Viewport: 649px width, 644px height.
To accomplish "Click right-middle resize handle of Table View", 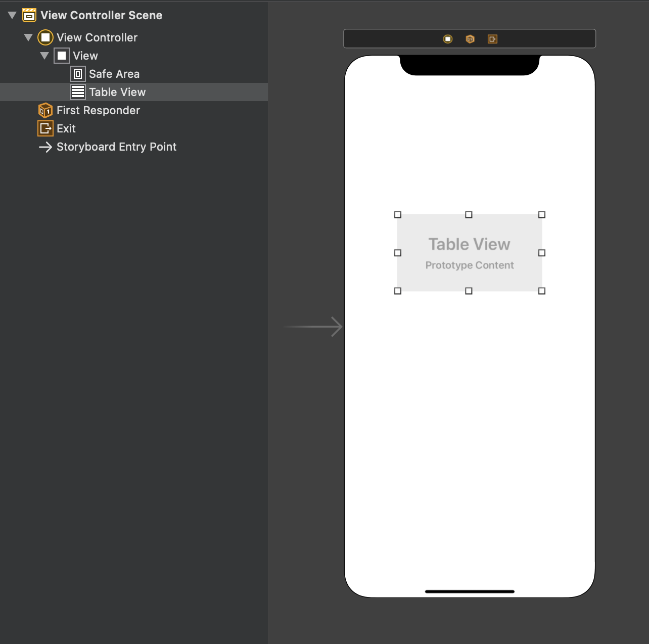I will (542, 253).
